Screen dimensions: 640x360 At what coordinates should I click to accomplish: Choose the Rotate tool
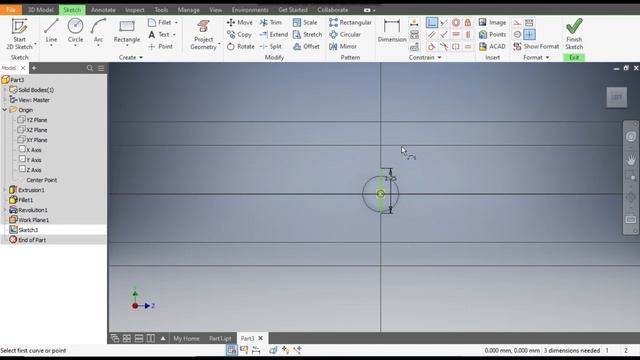click(240, 47)
